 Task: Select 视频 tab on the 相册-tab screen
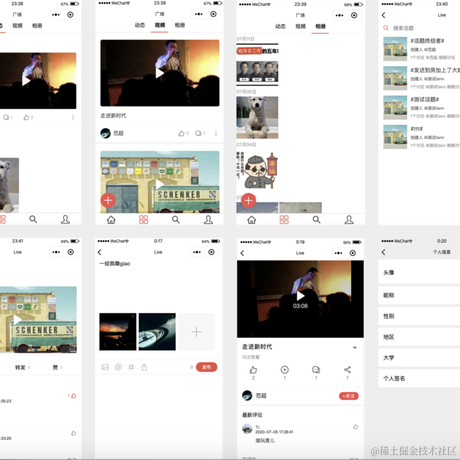point(300,26)
